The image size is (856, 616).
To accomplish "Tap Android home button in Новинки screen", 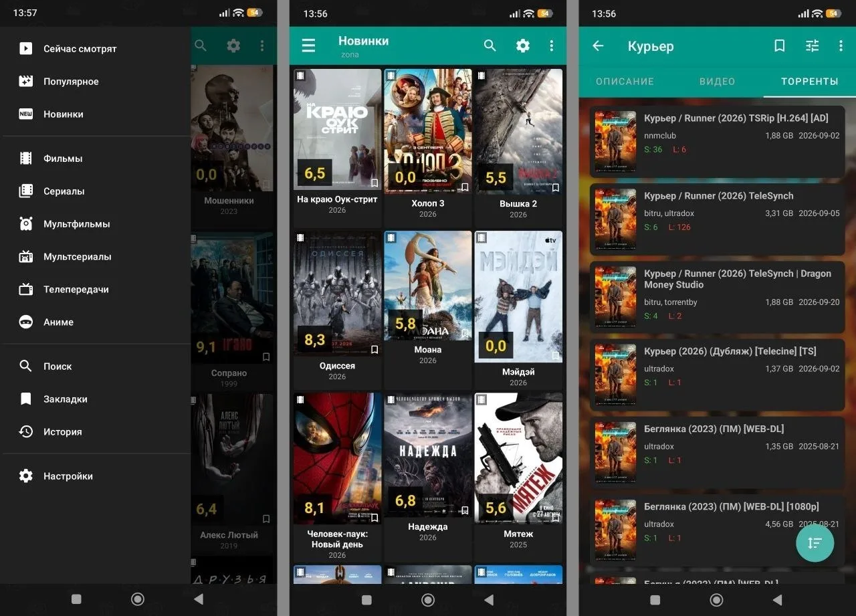I will [x=428, y=599].
